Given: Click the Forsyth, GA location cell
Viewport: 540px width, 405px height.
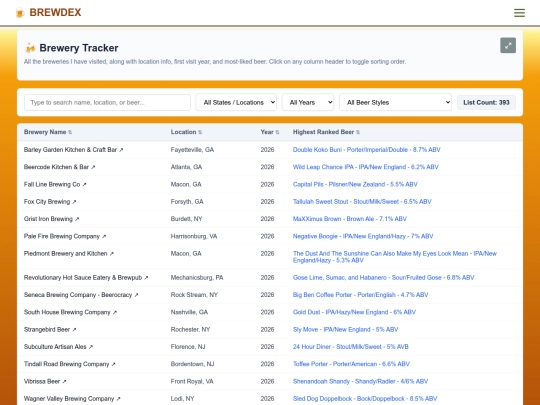Looking at the screenshot, I should [187, 201].
